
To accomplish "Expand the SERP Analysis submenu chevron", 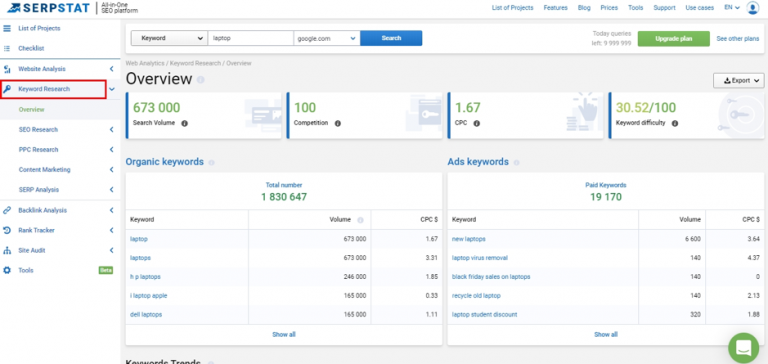I will pyautogui.click(x=112, y=190).
